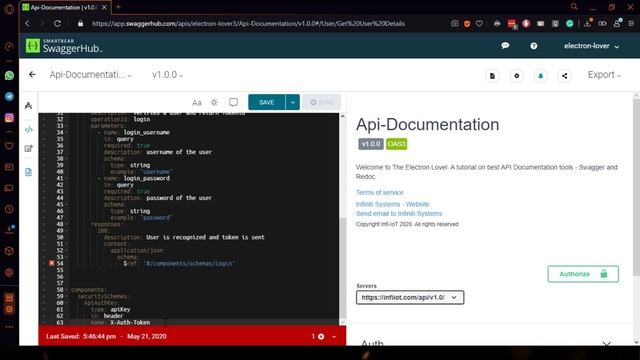The image size is (640, 360).
Task: Open the chat bubble icon in the SwaggerHub header
Action: [x=505, y=46]
